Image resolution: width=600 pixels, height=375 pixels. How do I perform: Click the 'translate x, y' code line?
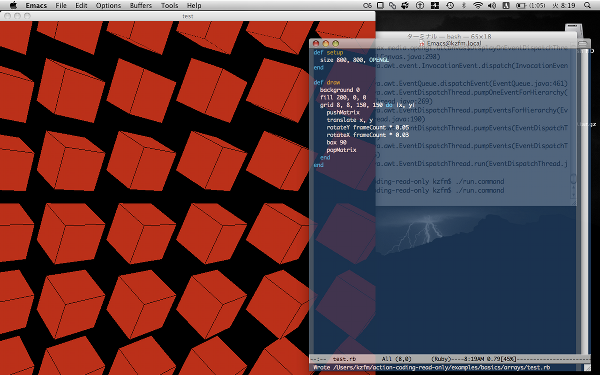coord(349,120)
